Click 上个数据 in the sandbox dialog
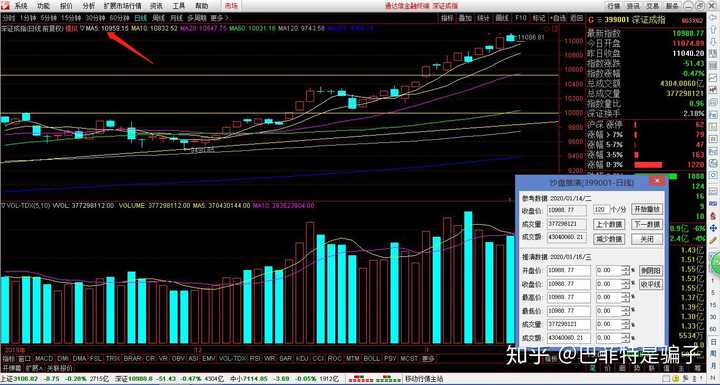The image size is (720, 385). [x=609, y=225]
